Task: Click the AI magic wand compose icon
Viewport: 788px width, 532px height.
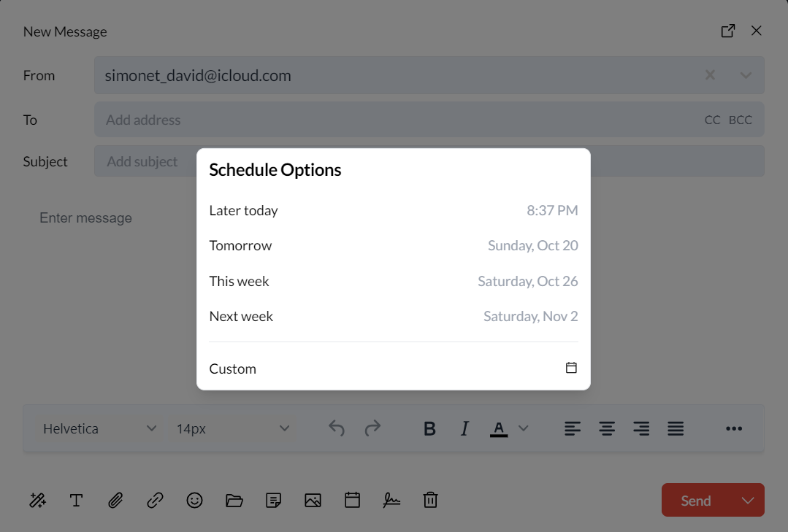Action: 37,501
